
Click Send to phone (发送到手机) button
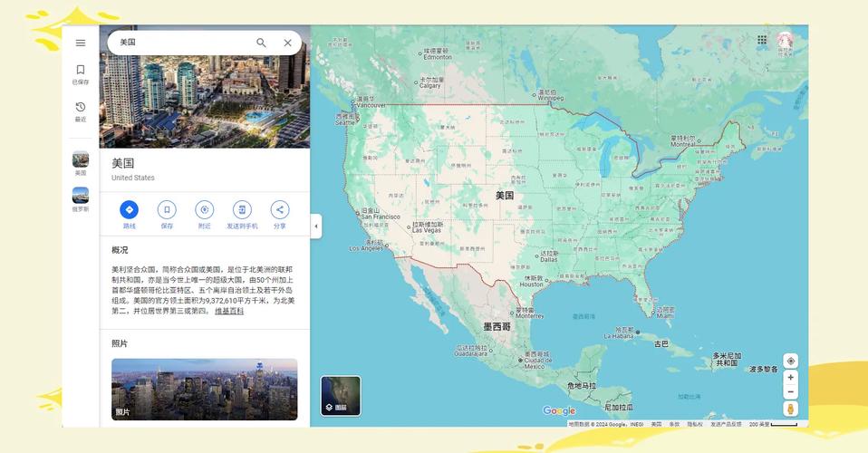(242, 215)
